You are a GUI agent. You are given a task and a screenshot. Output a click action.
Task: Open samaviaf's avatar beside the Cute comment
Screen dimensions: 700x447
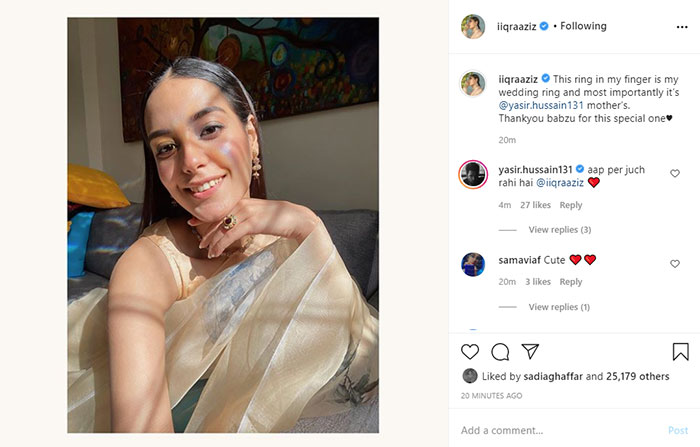click(473, 264)
